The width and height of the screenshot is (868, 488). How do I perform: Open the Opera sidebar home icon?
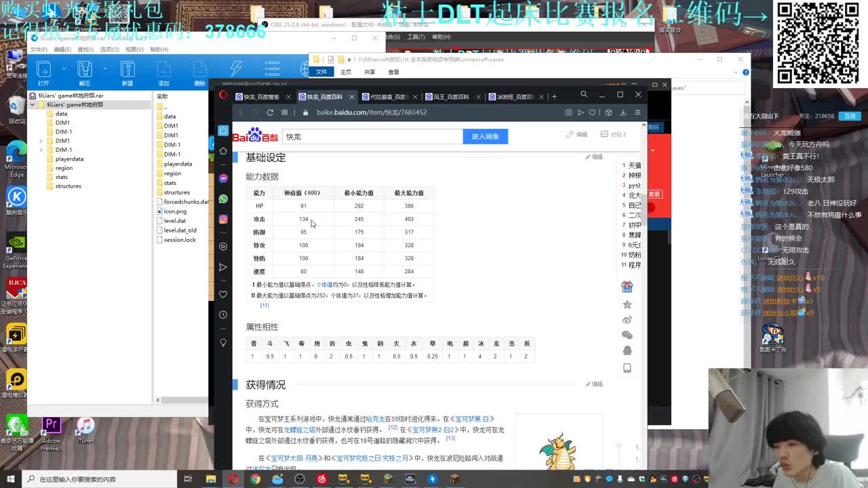(223, 130)
